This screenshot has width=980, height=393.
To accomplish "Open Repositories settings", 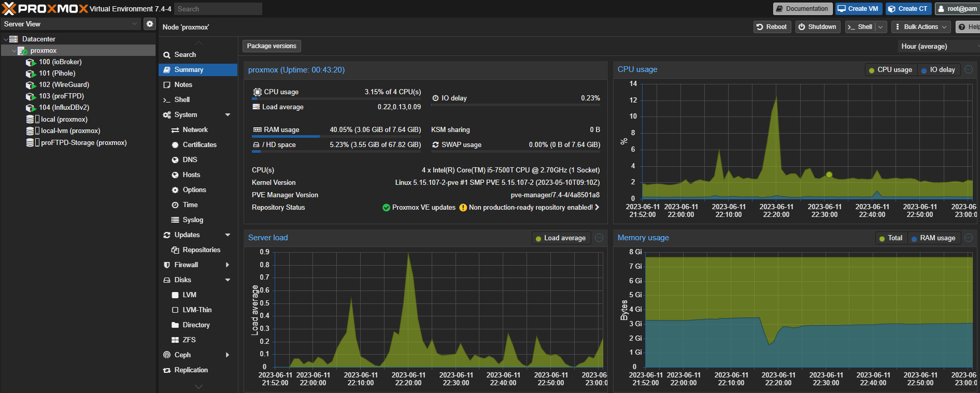I will [198, 250].
